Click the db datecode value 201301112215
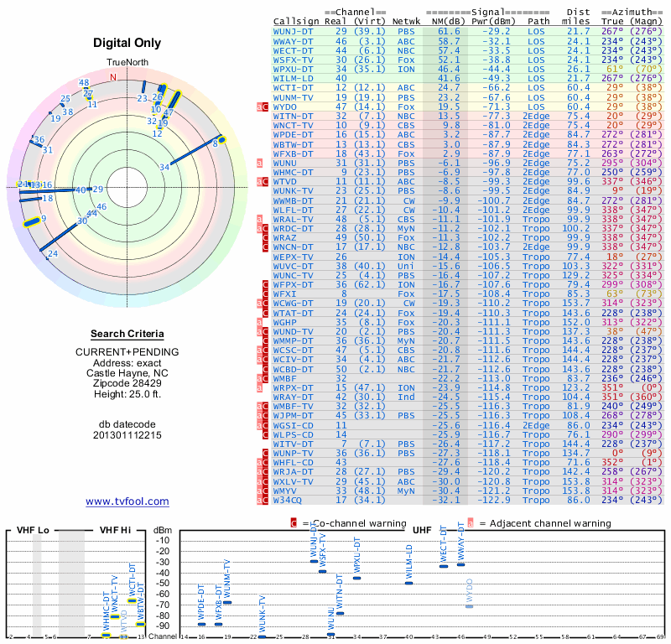This screenshot has height=644, width=671. 127,435
